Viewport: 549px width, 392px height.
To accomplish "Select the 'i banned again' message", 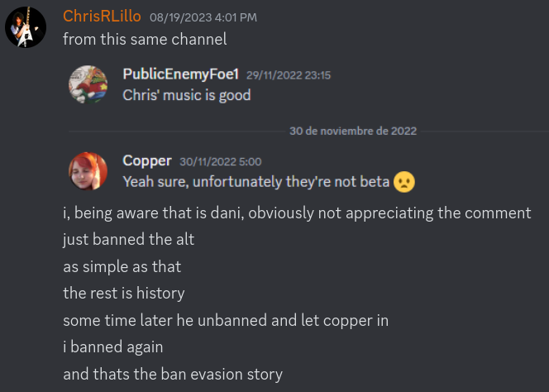I will [113, 347].
